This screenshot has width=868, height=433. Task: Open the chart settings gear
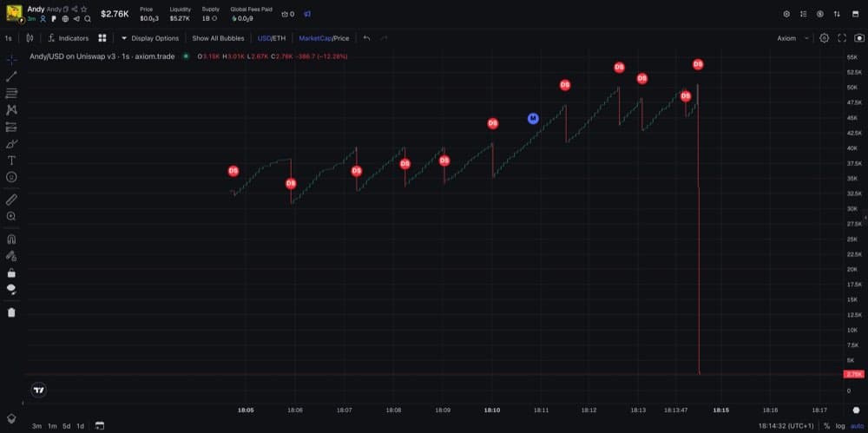[825, 38]
